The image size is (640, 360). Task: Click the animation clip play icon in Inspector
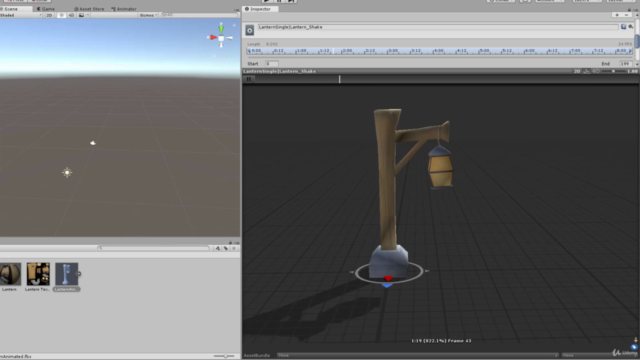tap(249, 30)
